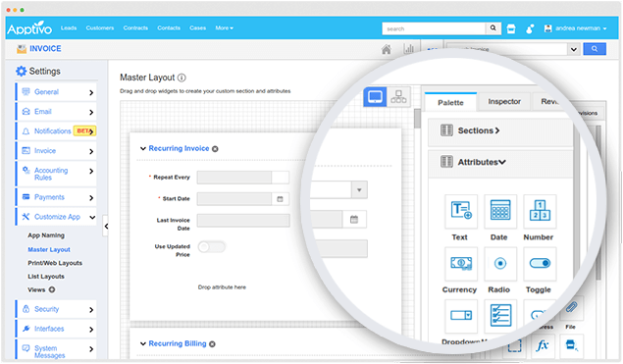Collapse the Attributes palette group
The height and width of the screenshot is (364, 623).
[482, 162]
